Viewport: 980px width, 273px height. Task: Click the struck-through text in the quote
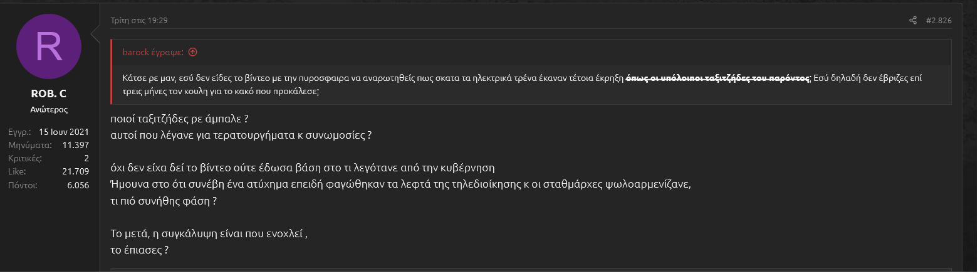click(x=717, y=78)
